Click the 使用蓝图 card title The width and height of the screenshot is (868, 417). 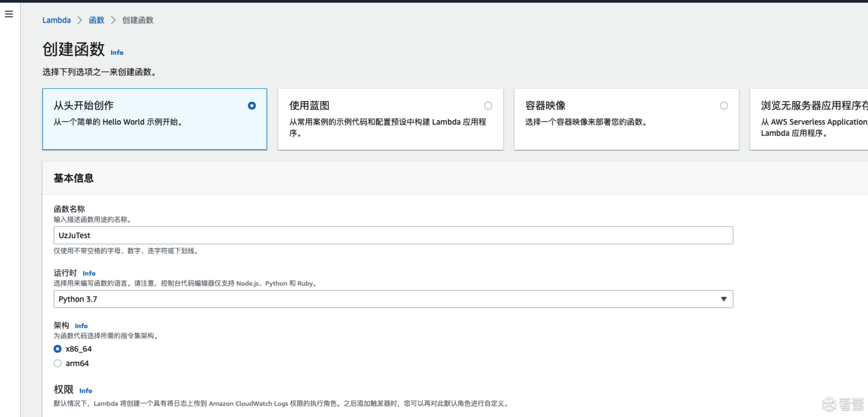[x=309, y=106]
